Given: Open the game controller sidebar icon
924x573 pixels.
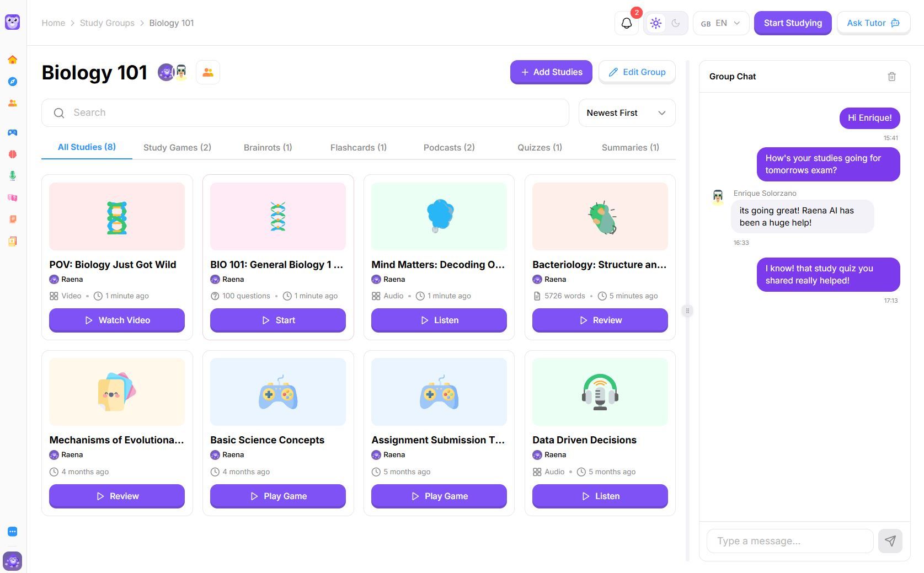Looking at the screenshot, I should tap(13, 132).
